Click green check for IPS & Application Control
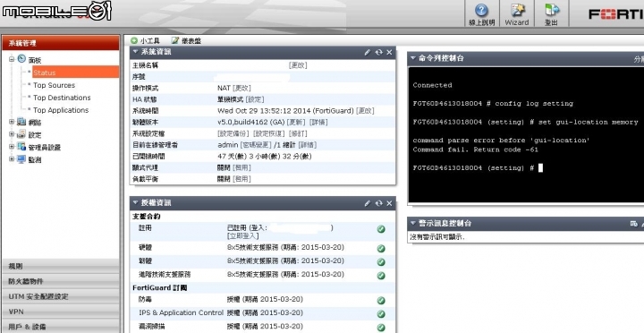Screen dimensions: 644x333 [381, 314]
